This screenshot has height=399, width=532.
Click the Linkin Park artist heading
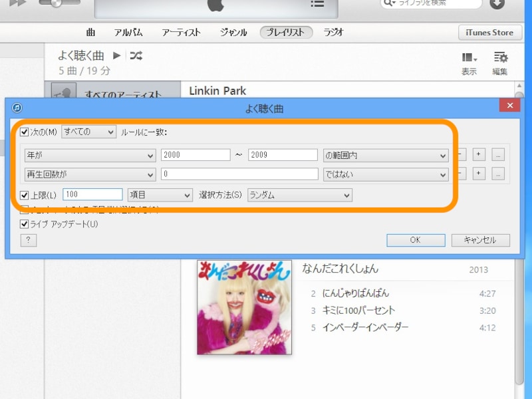point(217,90)
